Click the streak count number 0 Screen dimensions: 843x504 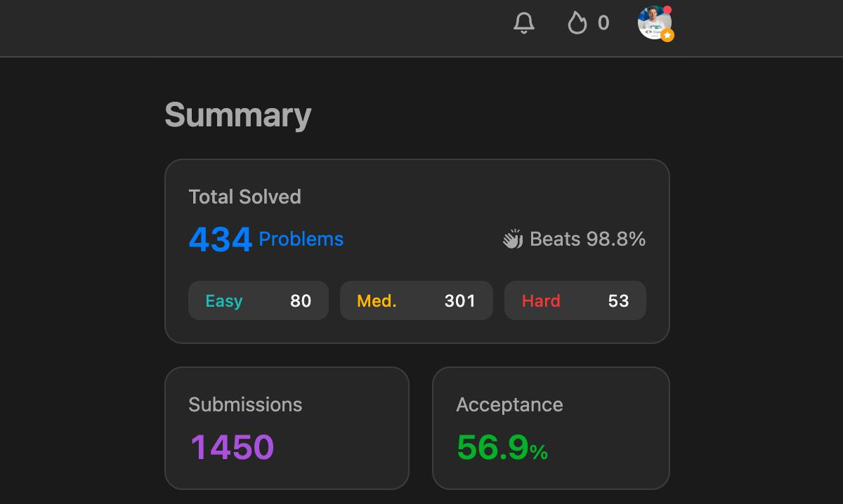(603, 23)
